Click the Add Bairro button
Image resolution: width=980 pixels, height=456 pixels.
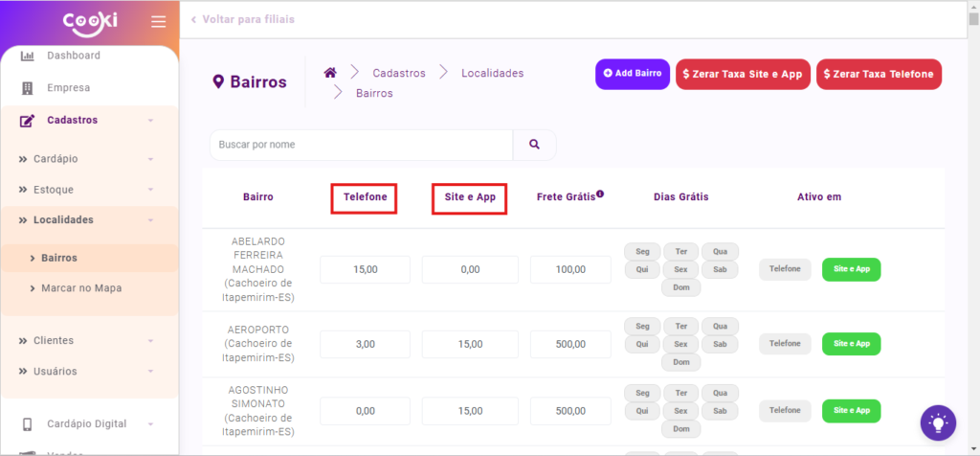click(632, 74)
